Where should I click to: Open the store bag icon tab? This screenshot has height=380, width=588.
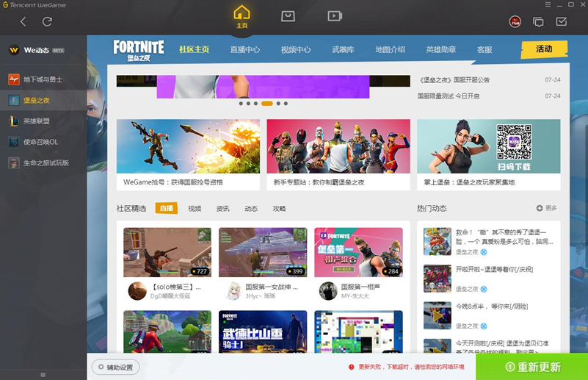coord(288,15)
